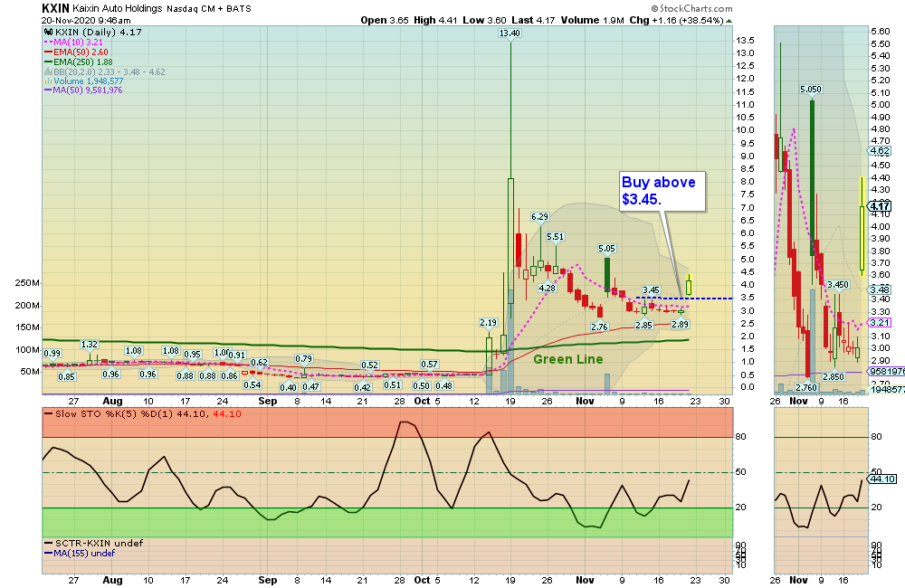Click the 4.62 upper band price tag
905x588 pixels.
coord(879,151)
